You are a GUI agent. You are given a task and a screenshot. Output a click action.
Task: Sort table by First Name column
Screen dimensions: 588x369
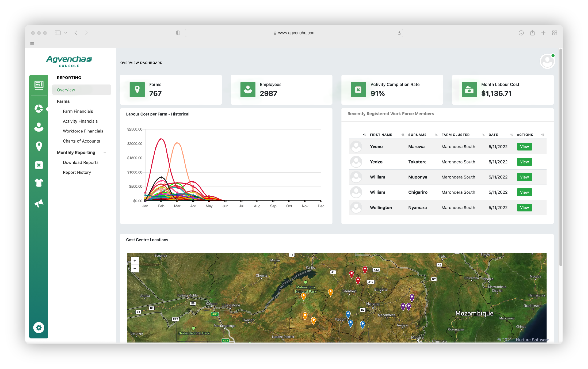tap(381, 135)
